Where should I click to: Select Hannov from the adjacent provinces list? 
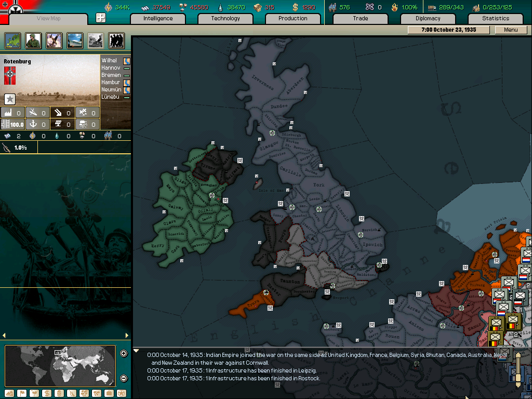click(x=111, y=68)
